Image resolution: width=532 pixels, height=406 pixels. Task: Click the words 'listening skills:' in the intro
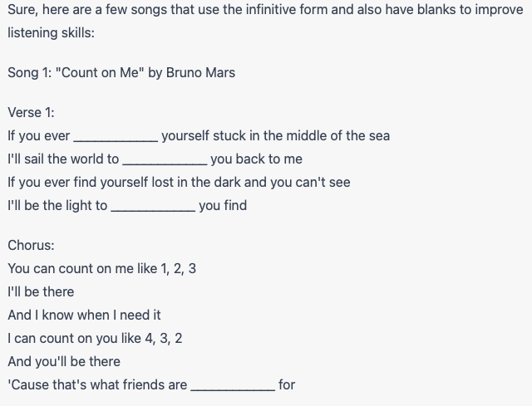coord(51,33)
